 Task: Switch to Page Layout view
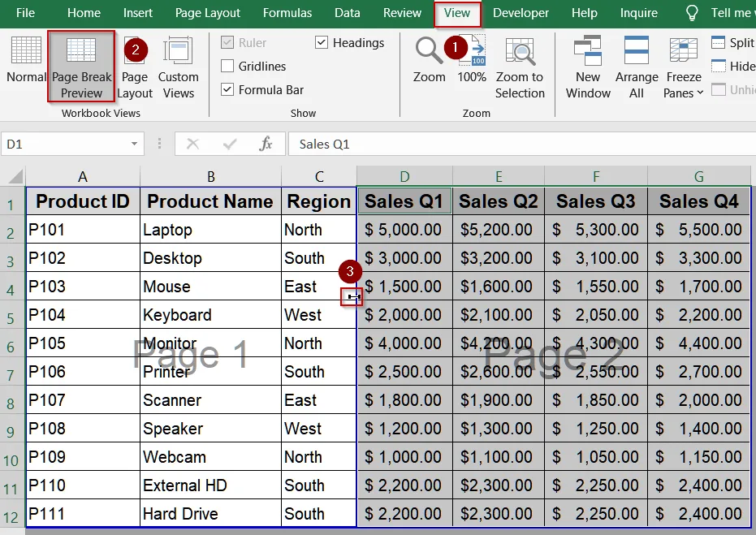click(135, 67)
